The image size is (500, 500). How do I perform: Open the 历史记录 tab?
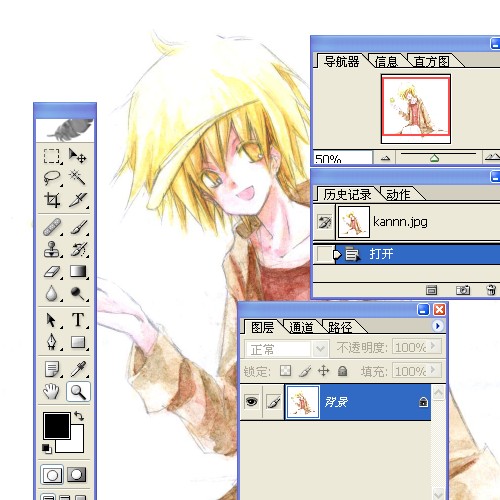[x=347, y=194]
